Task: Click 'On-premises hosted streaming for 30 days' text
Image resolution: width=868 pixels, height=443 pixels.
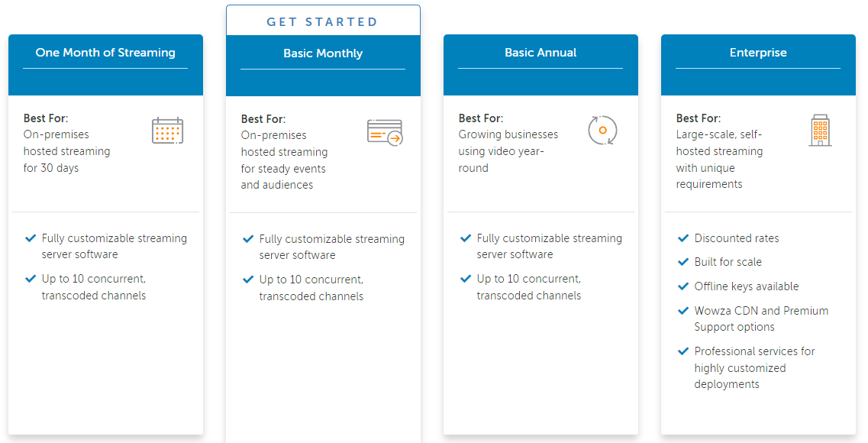Action: [67, 151]
